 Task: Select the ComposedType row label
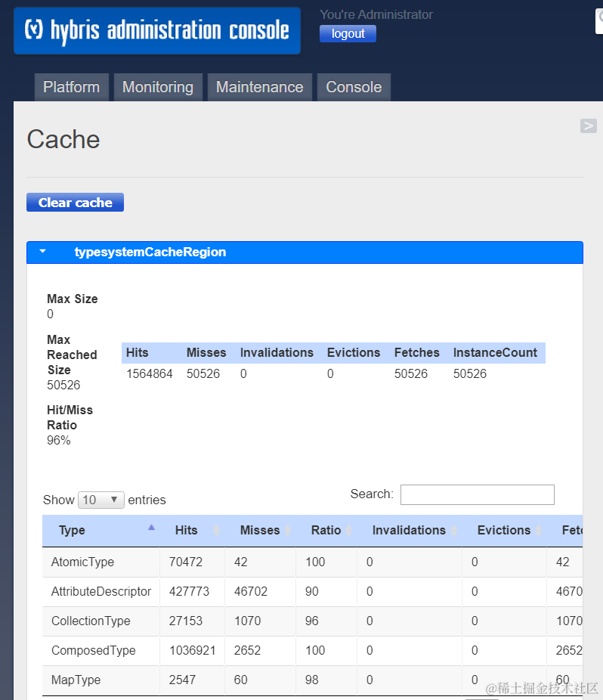point(93,650)
